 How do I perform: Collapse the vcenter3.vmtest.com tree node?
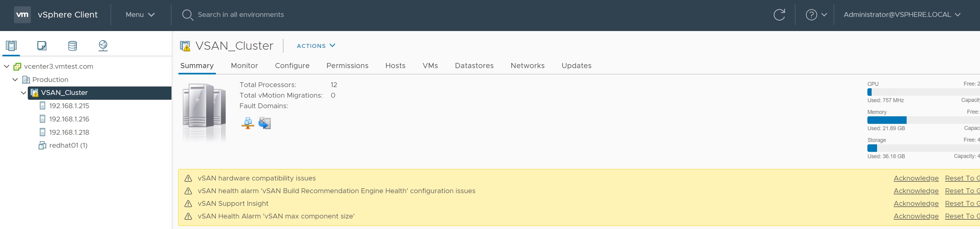pyautogui.click(x=6, y=67)
